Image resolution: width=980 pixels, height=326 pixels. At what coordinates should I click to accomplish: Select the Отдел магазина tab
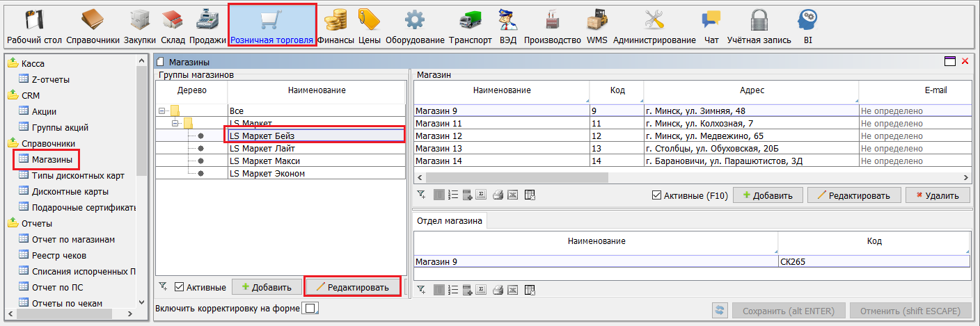(450, 221)
